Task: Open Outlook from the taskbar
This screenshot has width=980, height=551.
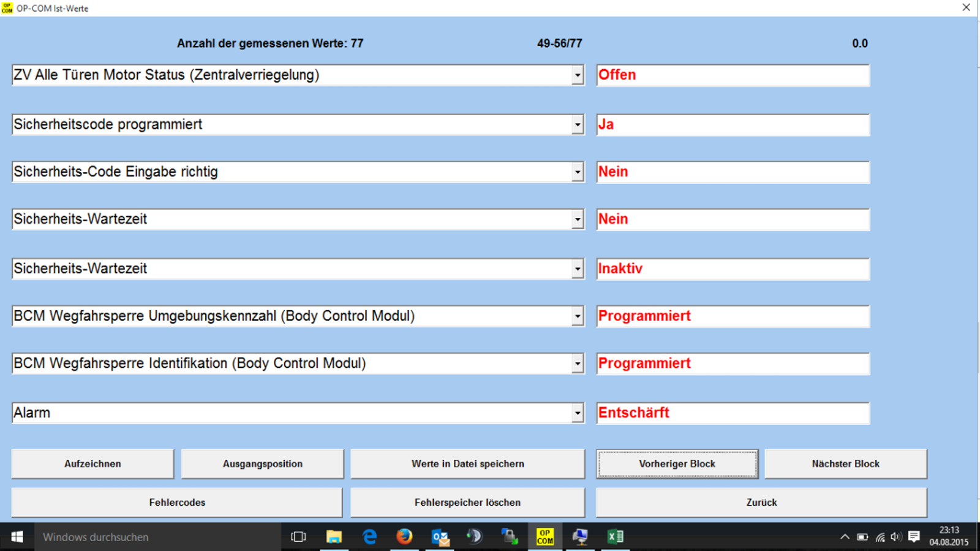Action: click(440, 537)
